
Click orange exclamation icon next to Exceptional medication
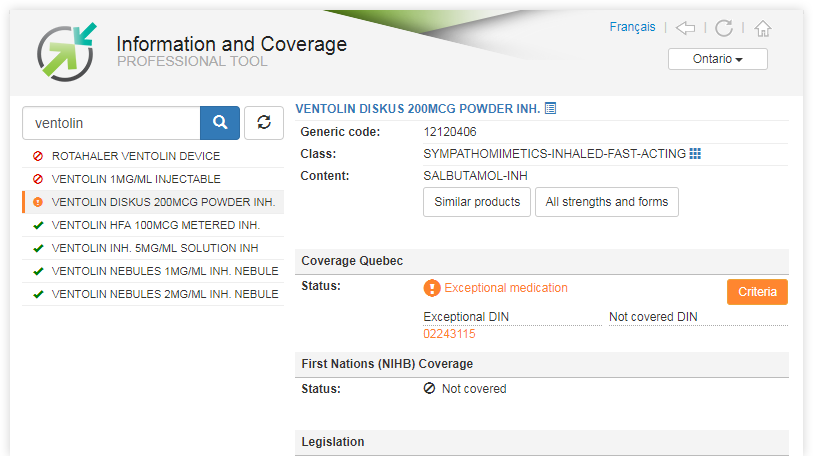(x=431, y=288)
